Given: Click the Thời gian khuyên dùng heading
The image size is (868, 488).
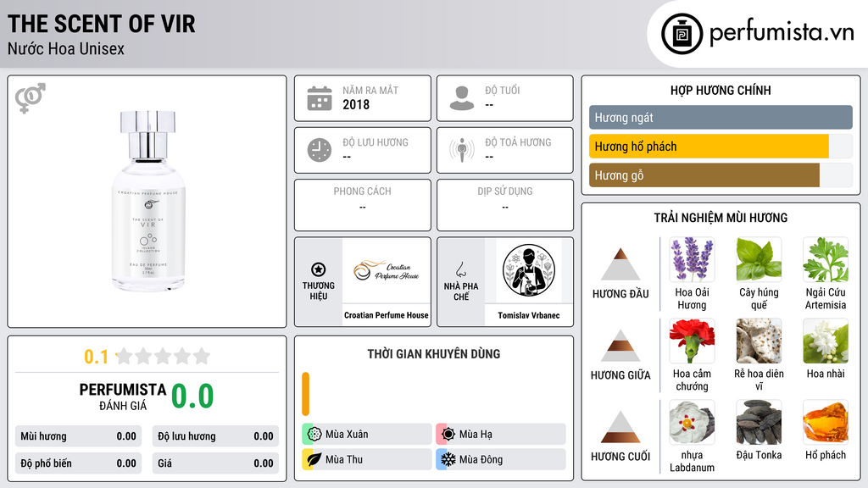Looking at the screenshot, I should [x=434, y=353].
